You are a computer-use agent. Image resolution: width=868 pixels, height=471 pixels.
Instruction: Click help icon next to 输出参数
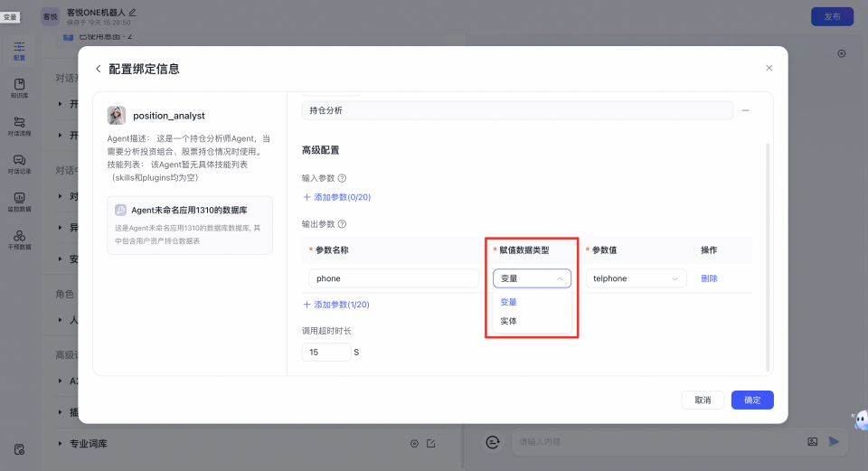(342, 224)
